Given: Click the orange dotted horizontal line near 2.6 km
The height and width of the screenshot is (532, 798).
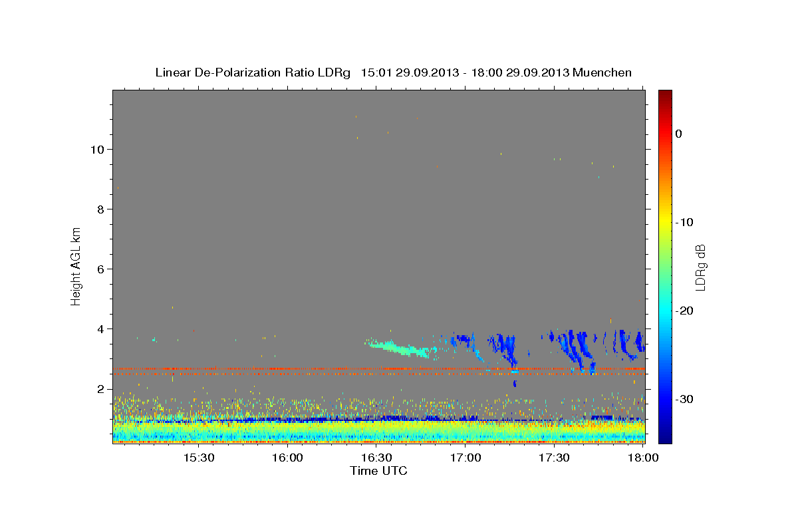Looking at the screenshot, I should [x=378, y=368].
